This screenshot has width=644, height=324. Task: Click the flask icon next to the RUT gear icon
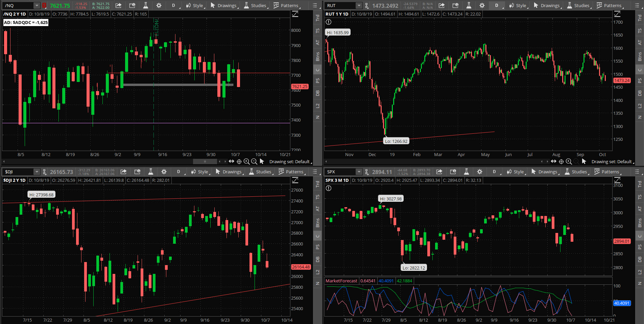click(x=469, y=5)
